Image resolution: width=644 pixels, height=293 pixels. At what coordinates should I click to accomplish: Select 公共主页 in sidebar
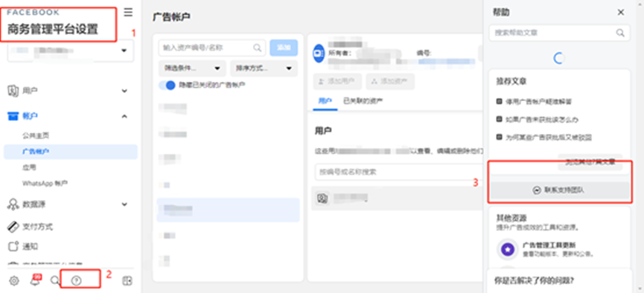tap(36, 135)
